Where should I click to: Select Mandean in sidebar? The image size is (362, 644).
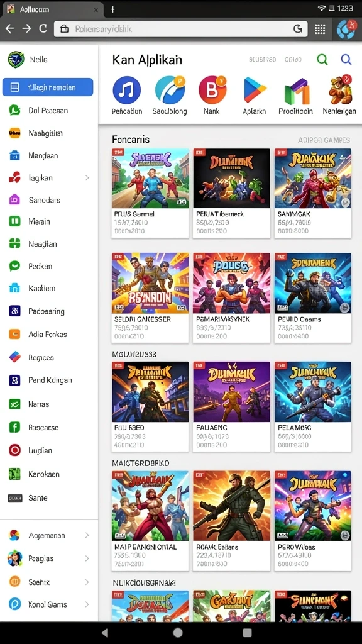49,156
